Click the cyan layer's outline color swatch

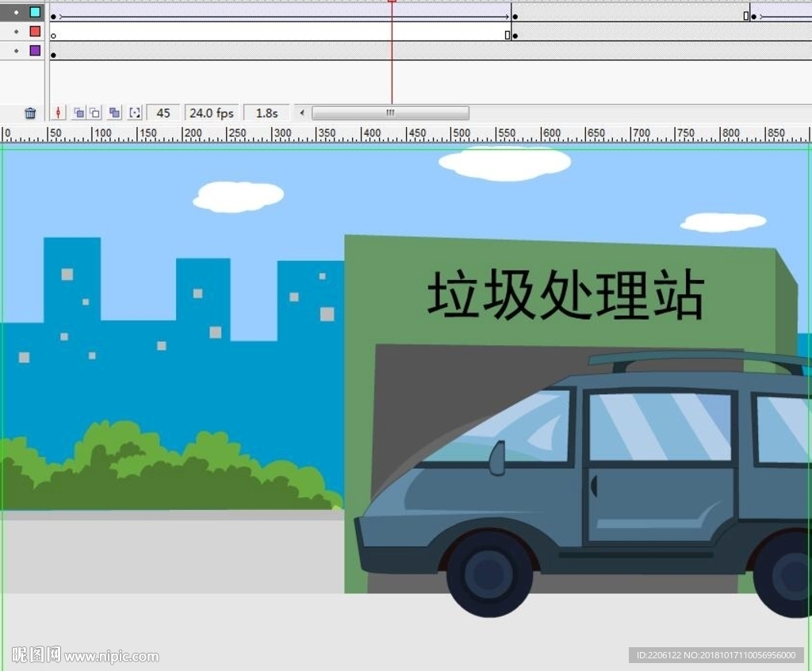point(35,13)
